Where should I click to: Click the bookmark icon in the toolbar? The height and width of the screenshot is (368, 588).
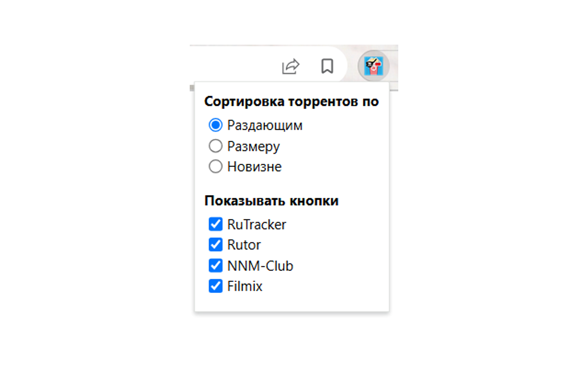click(327, 66)
